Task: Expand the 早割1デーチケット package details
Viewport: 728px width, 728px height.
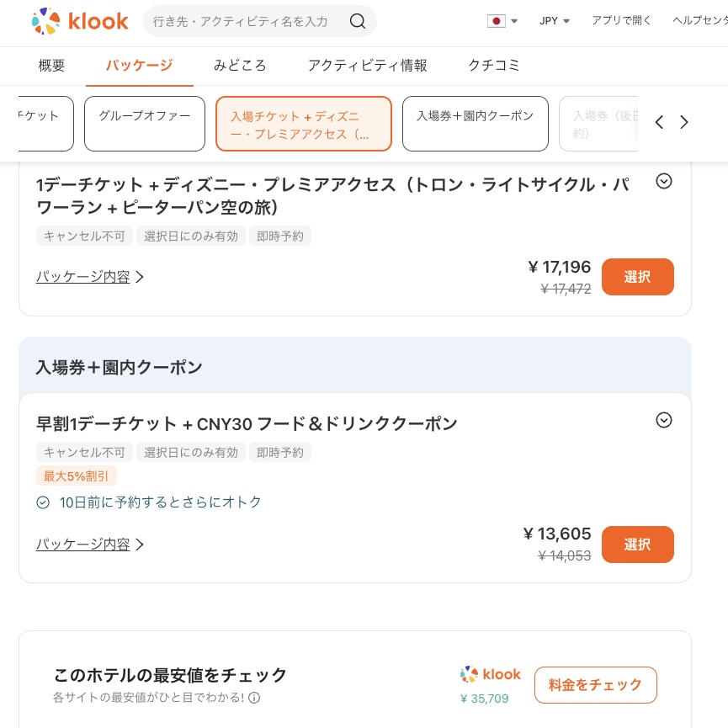Action: (x=664, y=420)
